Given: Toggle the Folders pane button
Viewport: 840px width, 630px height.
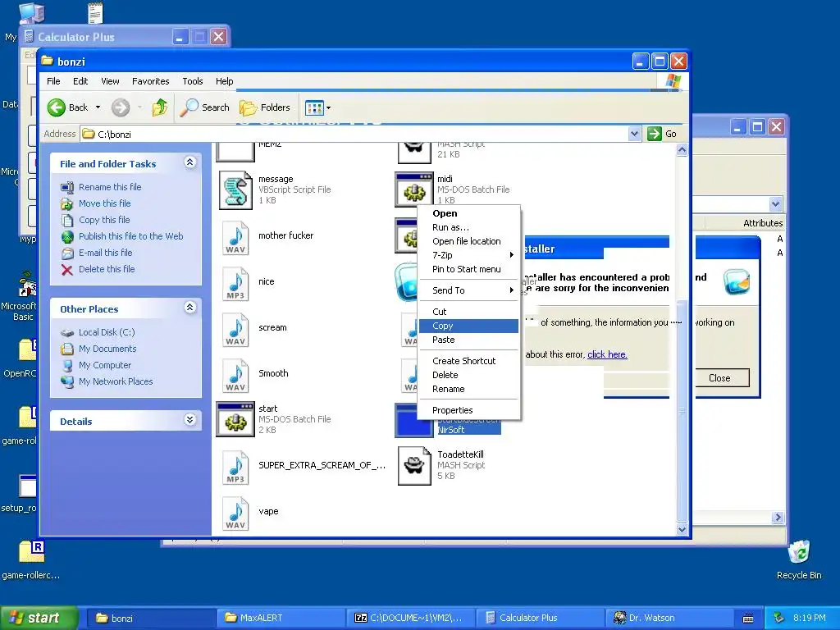Looking at the screenshot, I should click(265, 107).
